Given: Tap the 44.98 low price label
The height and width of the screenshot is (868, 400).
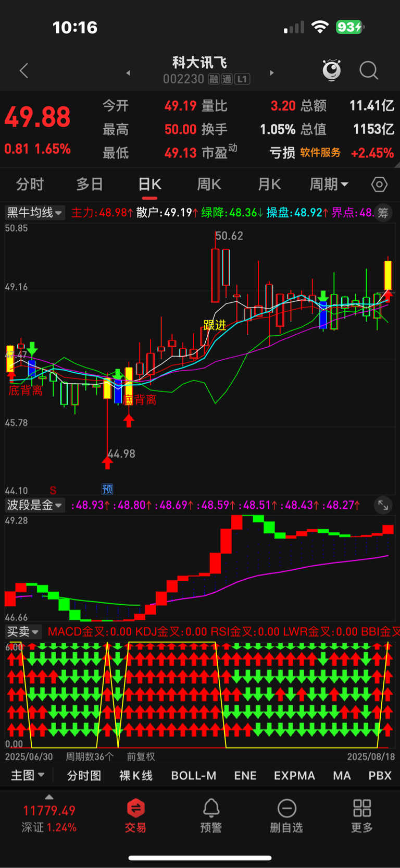Looking at the screenshot, I should pos(122,454).
